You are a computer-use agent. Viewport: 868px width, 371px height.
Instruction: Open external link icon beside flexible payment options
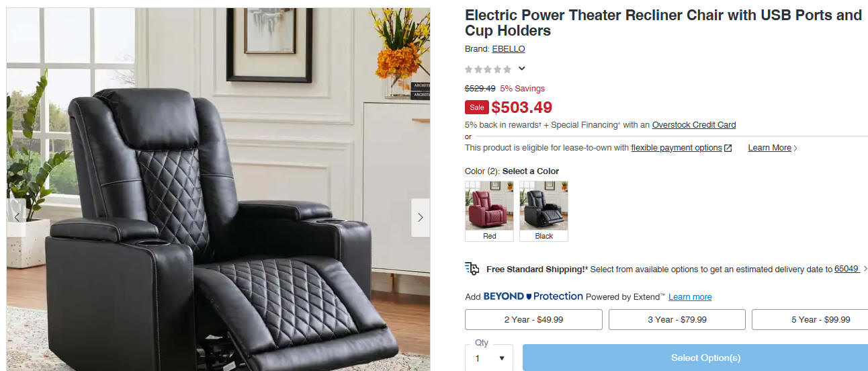click(728, 148)
